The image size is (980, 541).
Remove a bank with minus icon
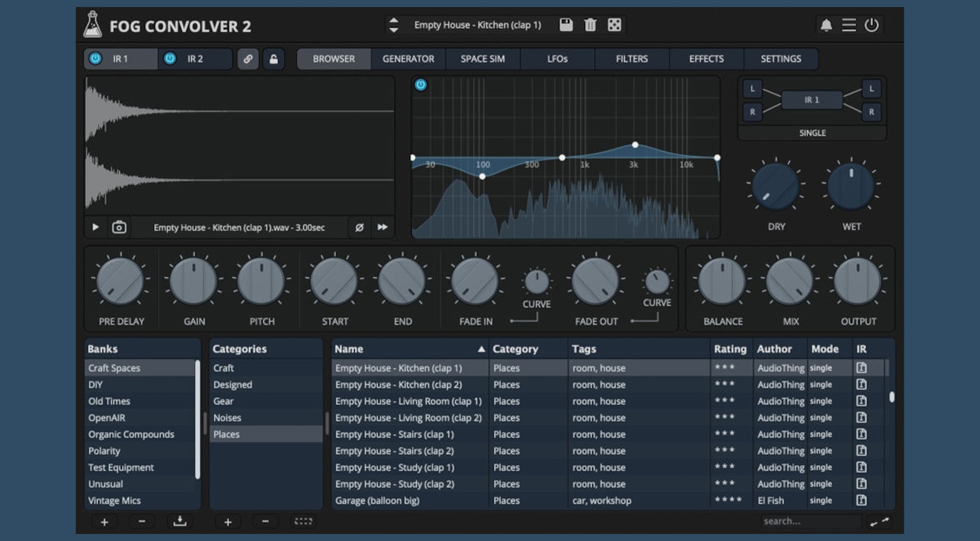pos(142,522)
